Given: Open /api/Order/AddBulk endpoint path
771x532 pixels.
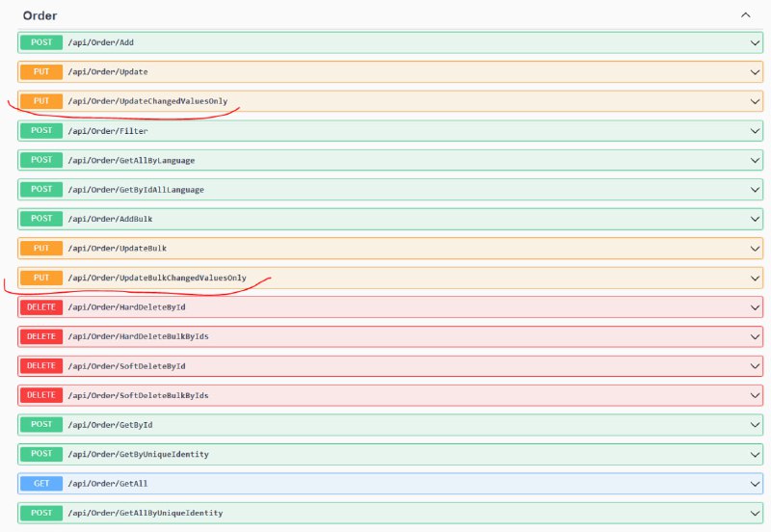Looking at the screenshot, I should (x=110, y=219).
